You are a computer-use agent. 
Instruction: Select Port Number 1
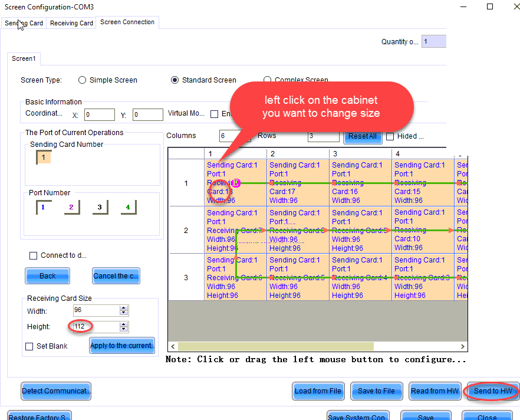[44, 208]
